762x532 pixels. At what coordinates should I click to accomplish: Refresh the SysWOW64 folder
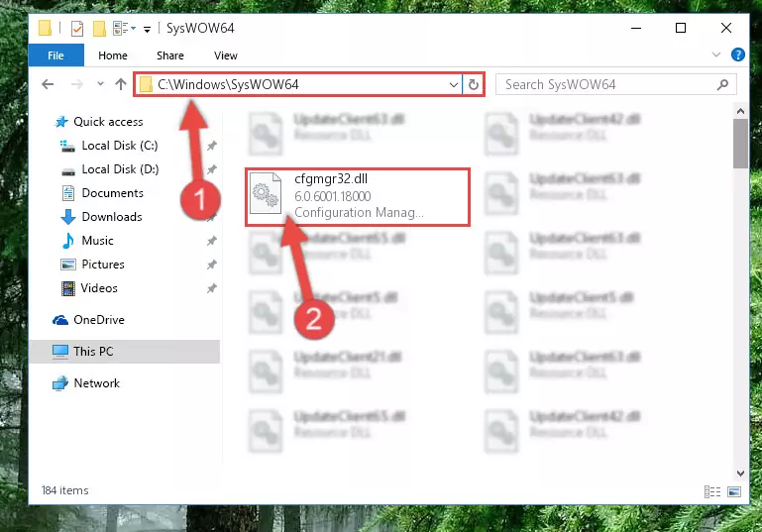coord(474,85)
